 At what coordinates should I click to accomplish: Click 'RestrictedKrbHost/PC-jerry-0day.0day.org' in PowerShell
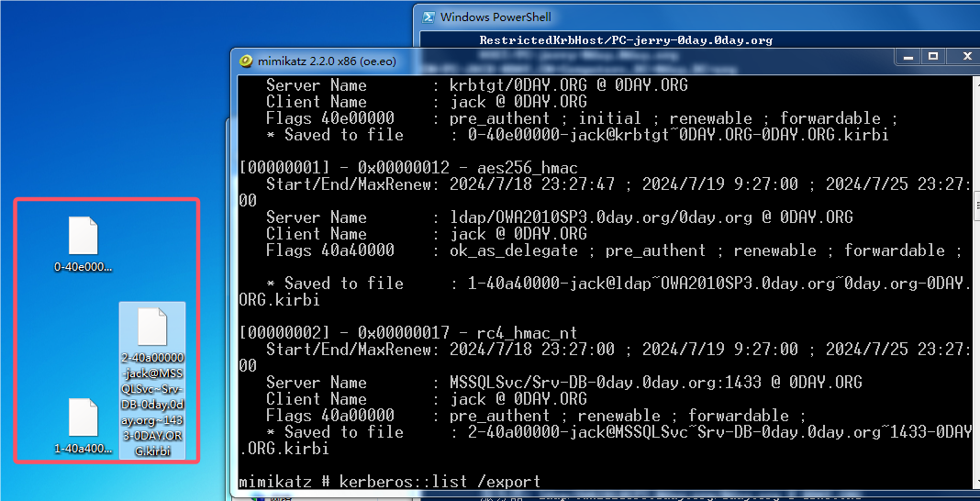[x=626, y=40]
